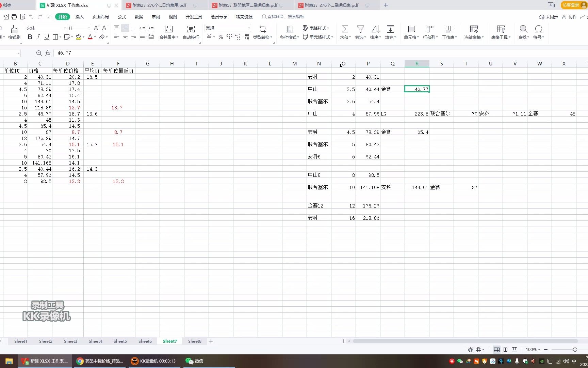Image resolution: width=588 pixels, height=368 pixels.
Task: Open the font name dropdown (宋体)
Action: point(65,28)
